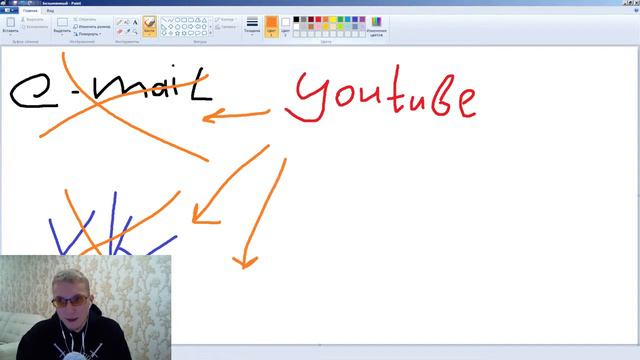Open the Rotate (Повернуть) dropdown

click(87, 34)
